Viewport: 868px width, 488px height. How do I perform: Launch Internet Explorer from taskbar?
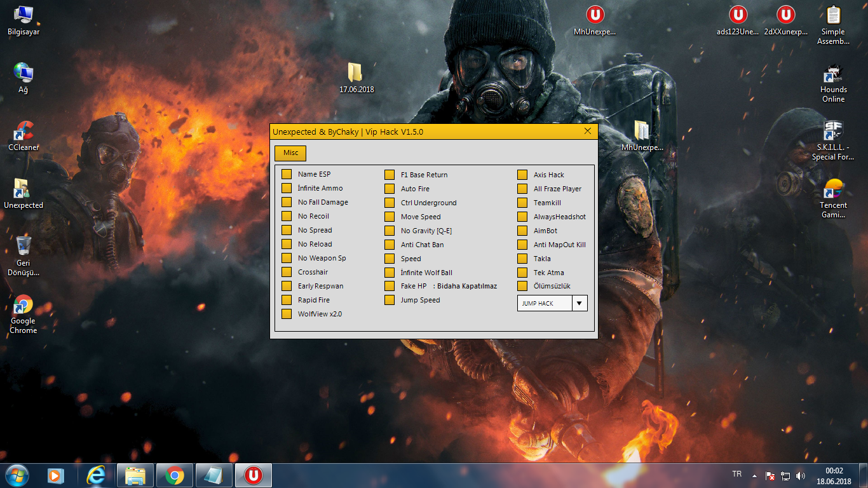click(x=96, y=475)
